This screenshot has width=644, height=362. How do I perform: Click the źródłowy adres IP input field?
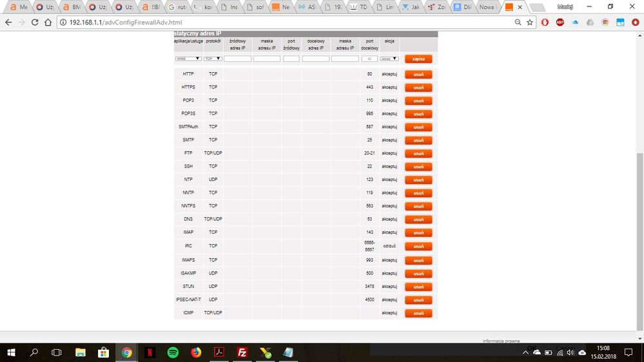pyautogui.click(x=237, y=59)
